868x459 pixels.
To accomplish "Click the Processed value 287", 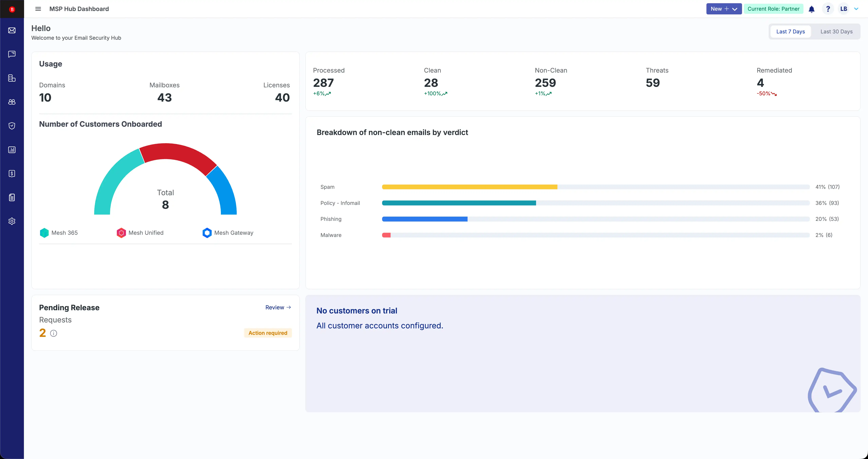I will [x=323, y=83].
